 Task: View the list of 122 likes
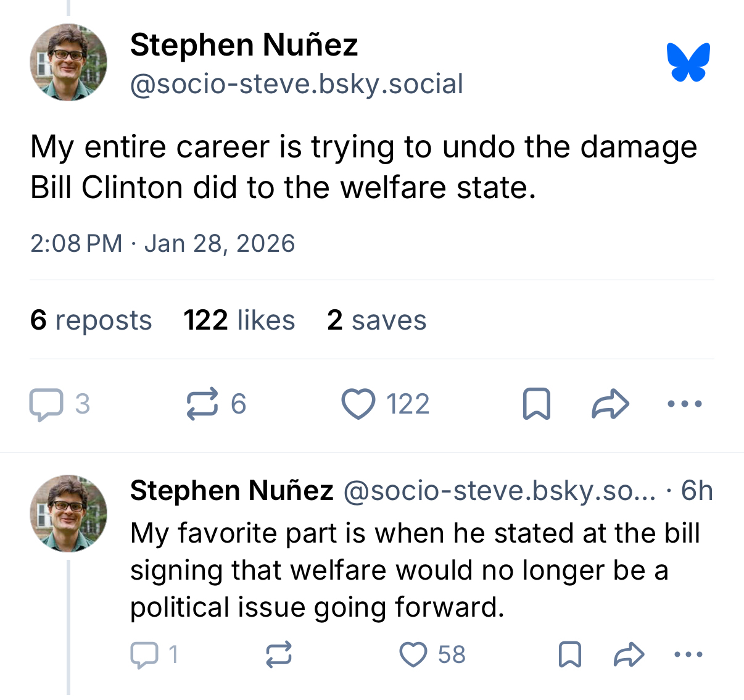coord(239,320)
